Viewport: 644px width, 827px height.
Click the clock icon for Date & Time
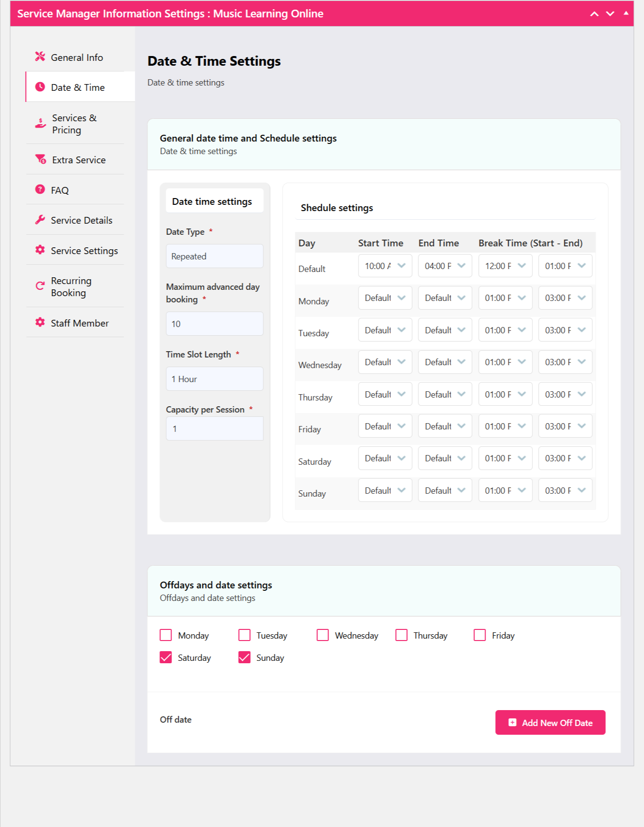coord(40,87)
